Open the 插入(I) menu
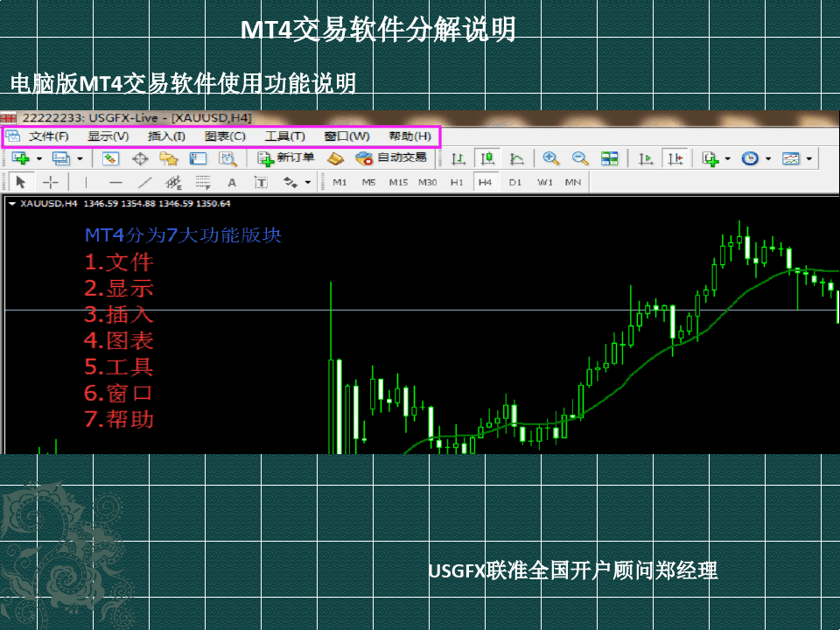Screen dimensions: 840x630 click(x=166, y=136)
